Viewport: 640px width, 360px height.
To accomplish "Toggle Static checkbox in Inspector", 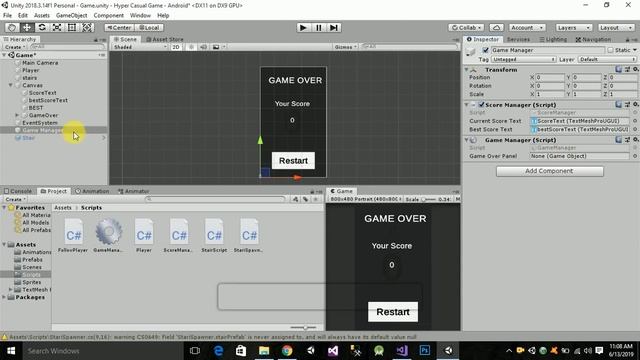I will point(610,50).
